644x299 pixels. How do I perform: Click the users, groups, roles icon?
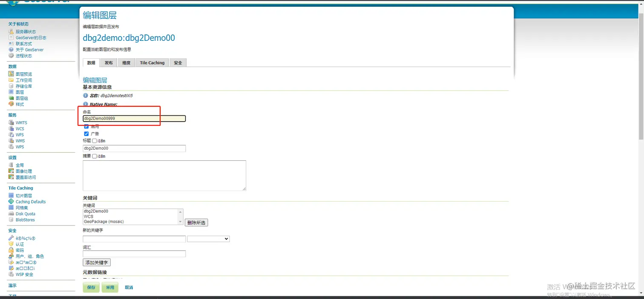coord(11,256)
